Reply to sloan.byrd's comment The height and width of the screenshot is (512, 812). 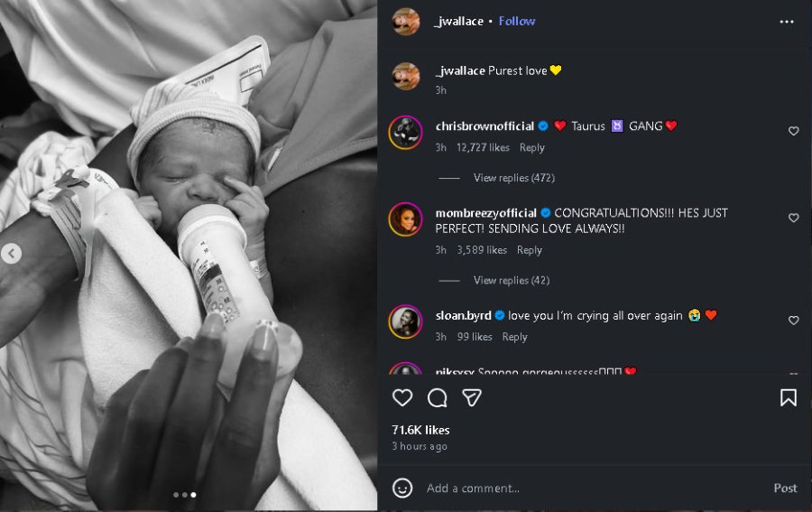point(514,337)
